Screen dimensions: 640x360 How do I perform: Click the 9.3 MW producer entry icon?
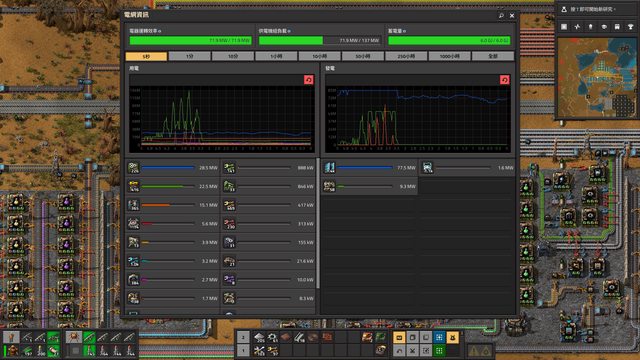tap(329, 187)
